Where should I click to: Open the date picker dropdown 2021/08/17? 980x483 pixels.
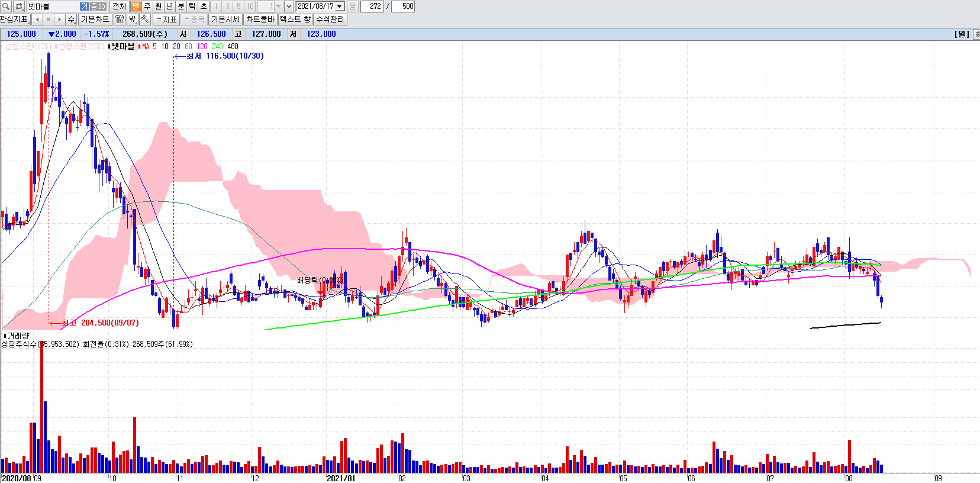coord(340,7)
